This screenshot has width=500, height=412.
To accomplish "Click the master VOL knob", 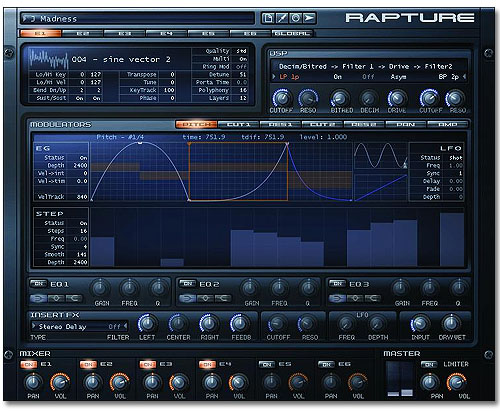I will click(x=456, y=382).
